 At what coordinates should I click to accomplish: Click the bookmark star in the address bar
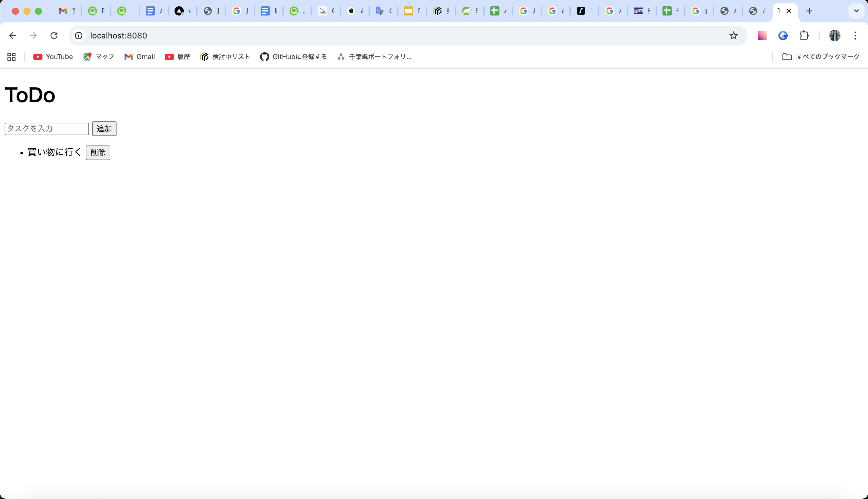733,35
